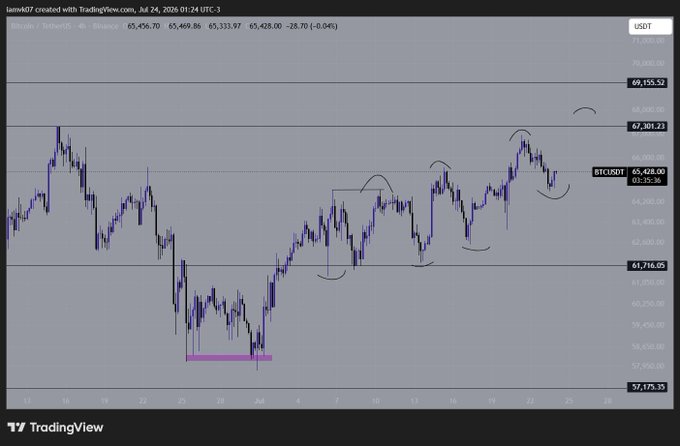Click the 03:35:36 candle countdown timer
Screen dimensions: 680x446
pyautogui.click(x=647, y=180)
